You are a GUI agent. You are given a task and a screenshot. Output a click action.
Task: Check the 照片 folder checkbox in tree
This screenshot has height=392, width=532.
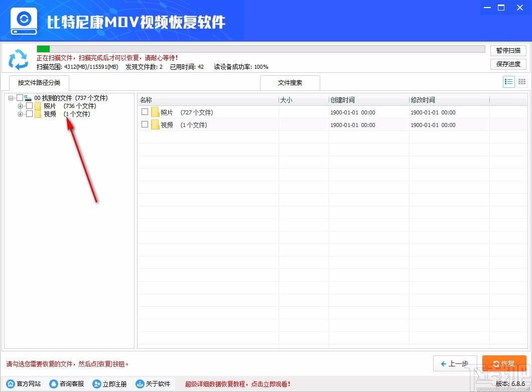tap(29, 106)
